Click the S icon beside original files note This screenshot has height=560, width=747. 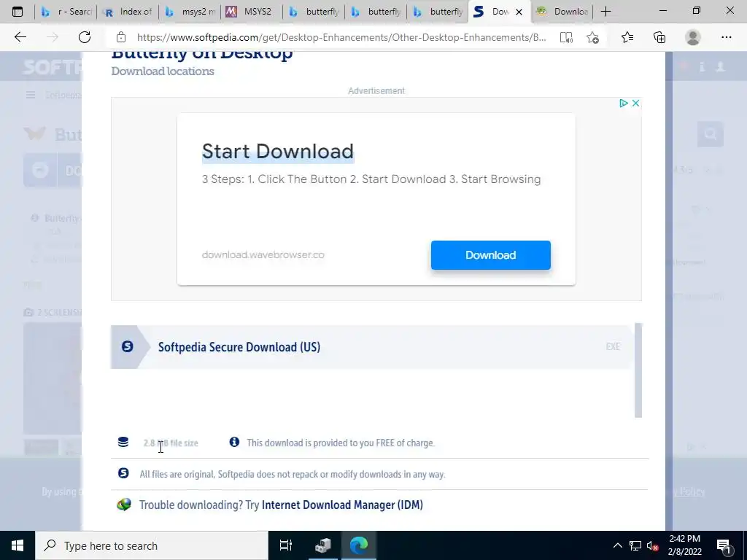coord(123,473)
